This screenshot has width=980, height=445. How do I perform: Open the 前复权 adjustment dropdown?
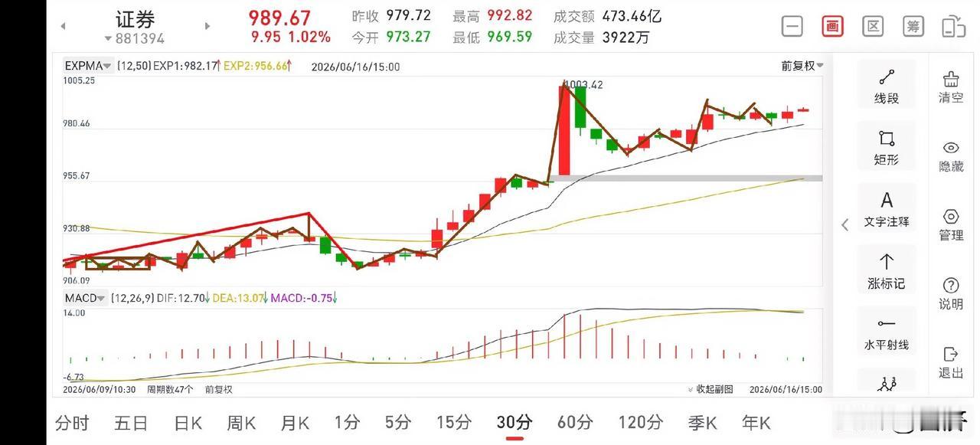point(802,66)
